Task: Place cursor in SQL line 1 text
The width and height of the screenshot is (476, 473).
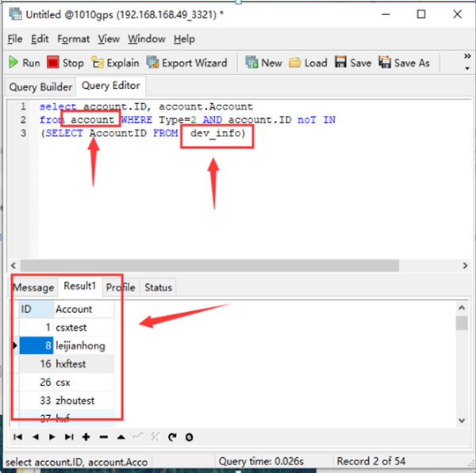Action: point(146,106)
